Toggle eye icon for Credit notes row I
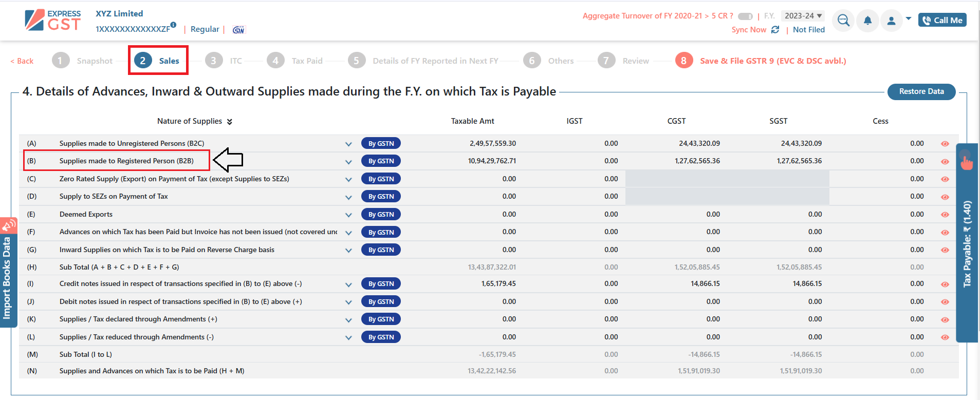The width and height of the screenshot is (980, 400). click(945, 284)
